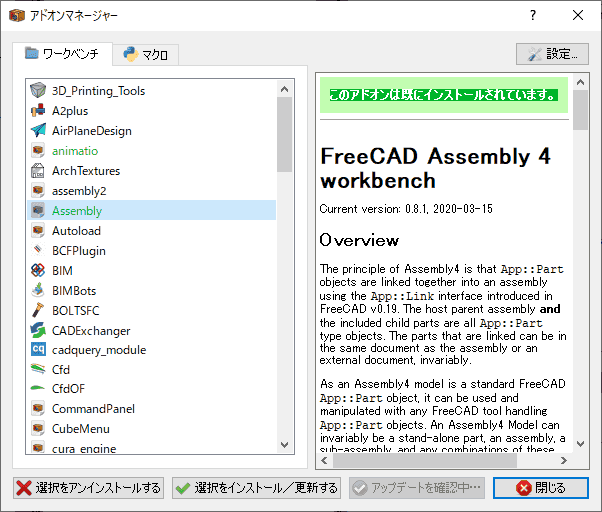This screenshot has height=512, width=602.
Task: Click the description panel right scroll arrow
Action: [564, 460]
